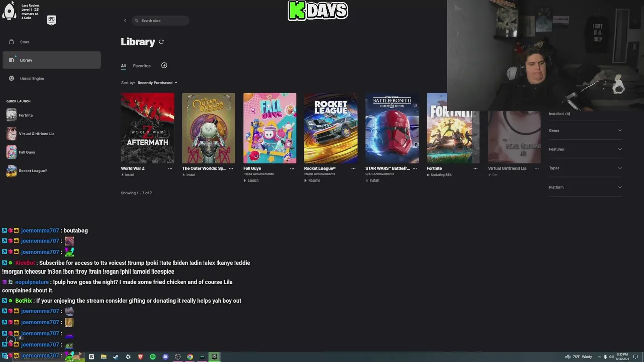Select Unreal Engine text in the sidebar
Screen dimensions: 644x362
point(32,78)
